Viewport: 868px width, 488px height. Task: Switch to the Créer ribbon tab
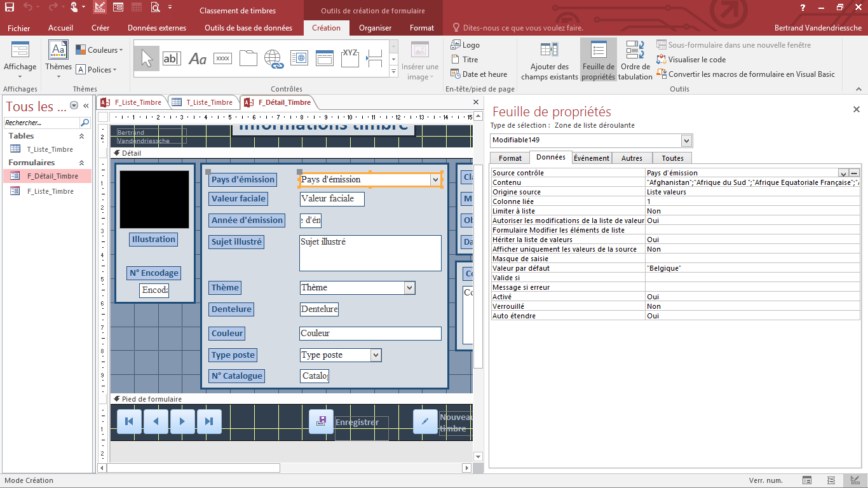(100, 28)
